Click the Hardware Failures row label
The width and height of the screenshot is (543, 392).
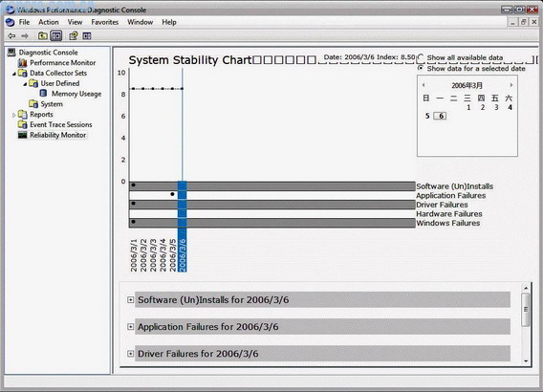pos(449,214)
